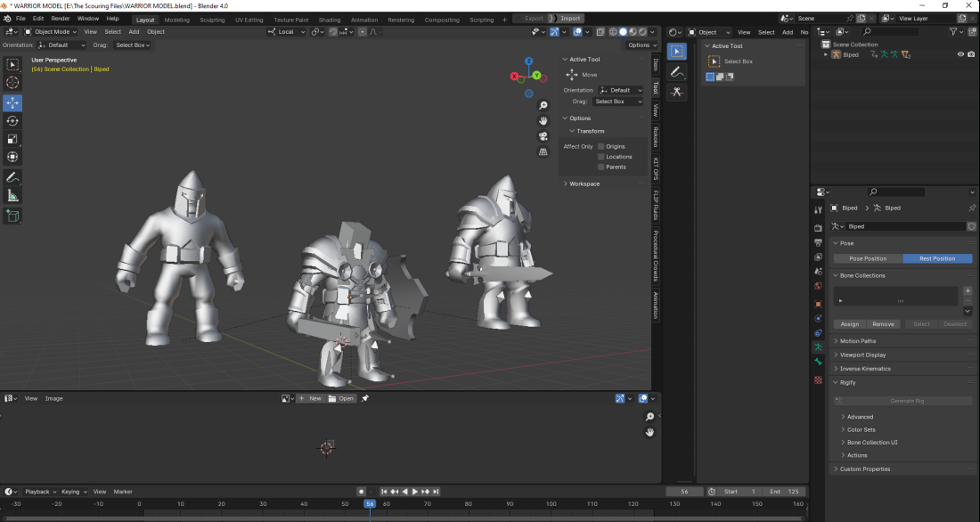Enable Affect Only Locations checkbox

(601, 157)
